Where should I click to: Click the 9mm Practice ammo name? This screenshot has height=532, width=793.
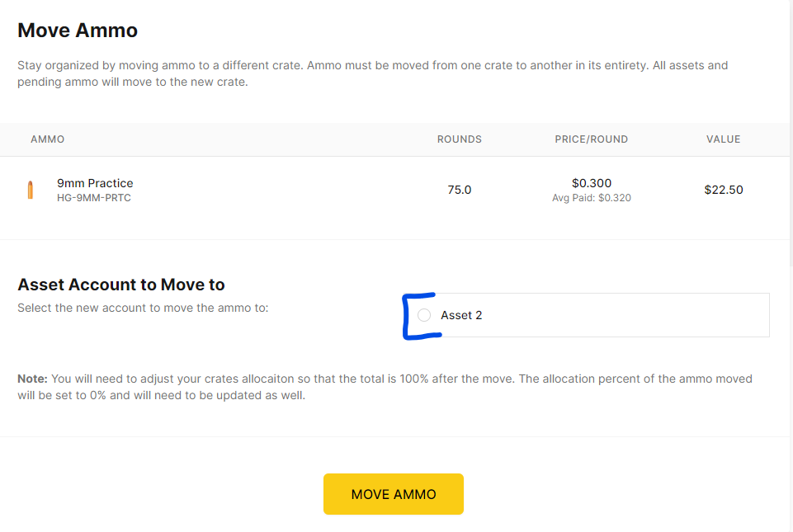point(95,183)
